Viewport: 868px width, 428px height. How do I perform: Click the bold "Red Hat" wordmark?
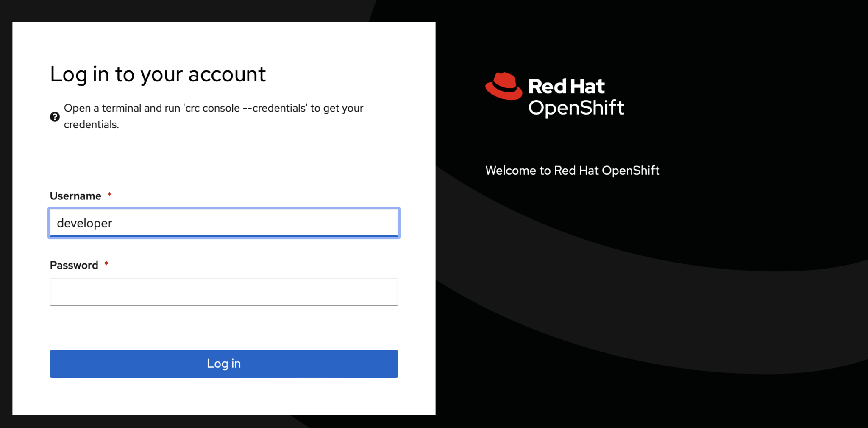pyautogui.click(x=566, y=87)
